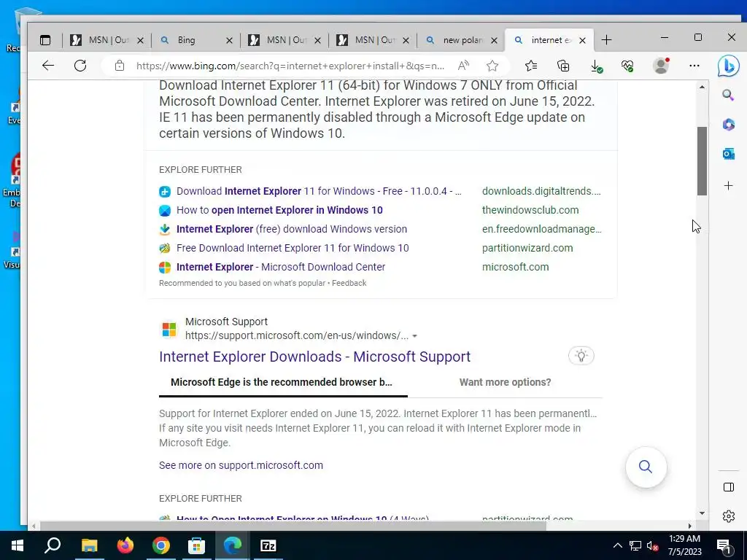Click vertical scrollbar up arrow
747x560 pixels.
(x=702, y=87)
